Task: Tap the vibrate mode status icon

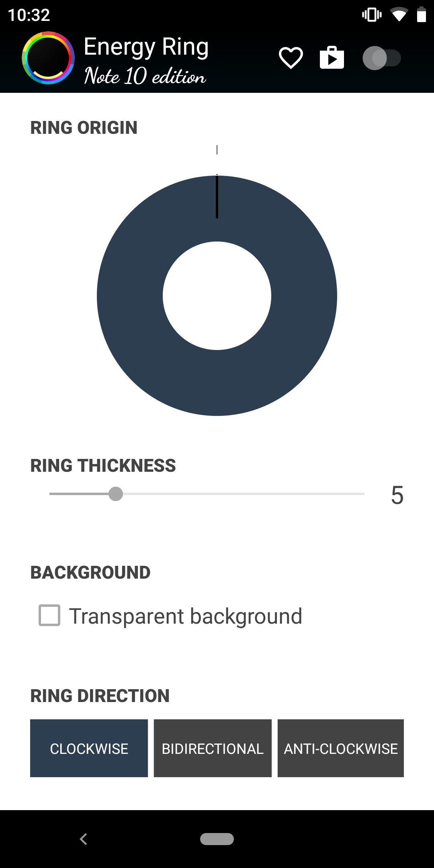Action: click(372, 15)
